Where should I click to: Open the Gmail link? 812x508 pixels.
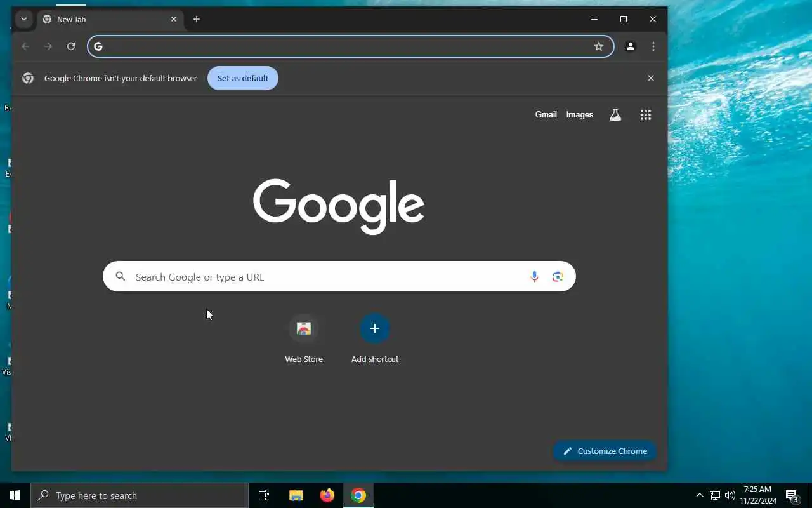point(546,115)
